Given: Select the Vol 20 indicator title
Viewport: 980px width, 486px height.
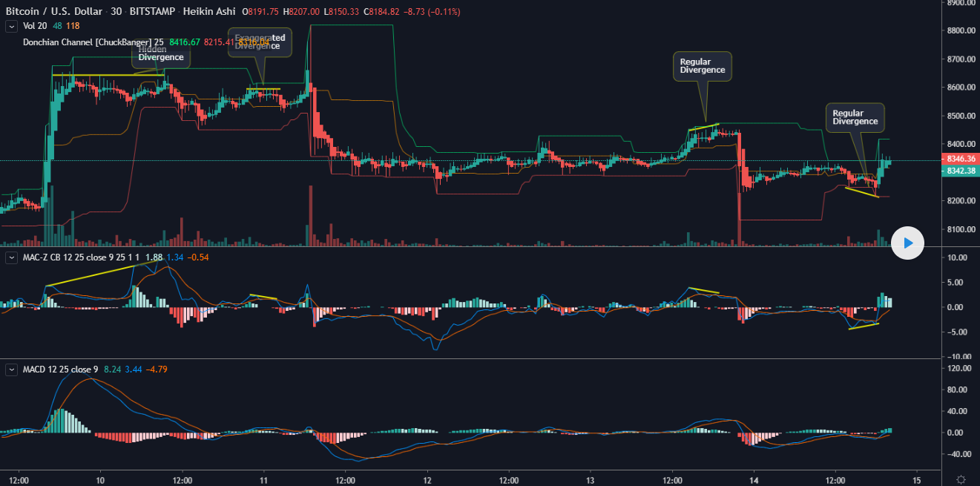Looking at the screenshot, I should 34,26.
